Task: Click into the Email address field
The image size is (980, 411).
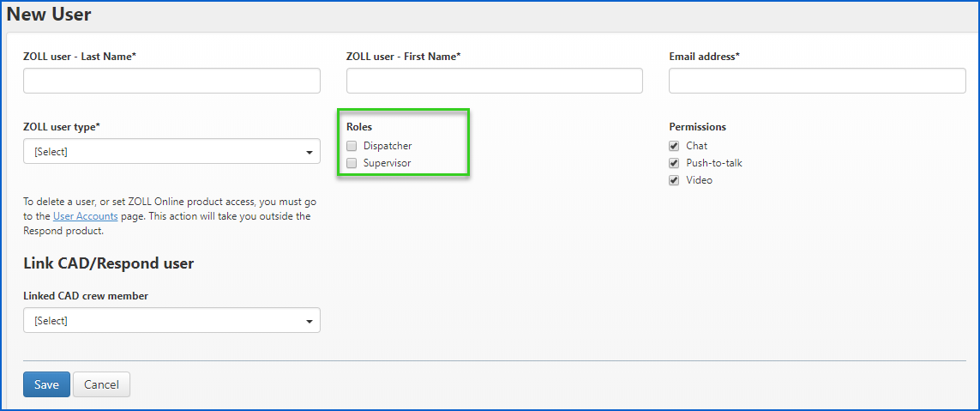Action: [817, 81]
